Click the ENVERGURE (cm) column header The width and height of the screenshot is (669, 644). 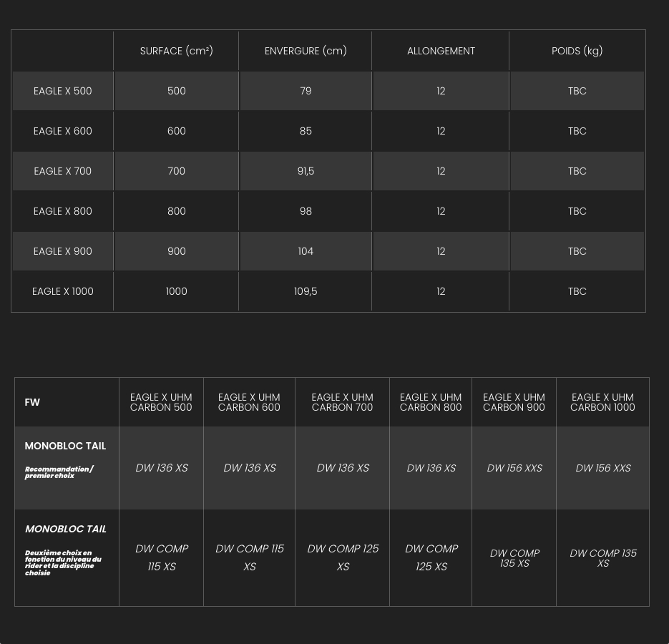coord(306,51)
